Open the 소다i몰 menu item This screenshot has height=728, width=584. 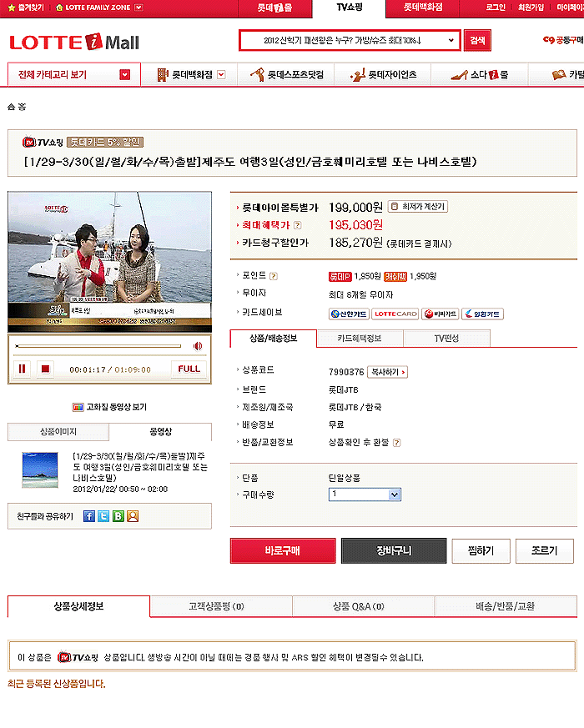pyautogui.click(x=480, y=75)
